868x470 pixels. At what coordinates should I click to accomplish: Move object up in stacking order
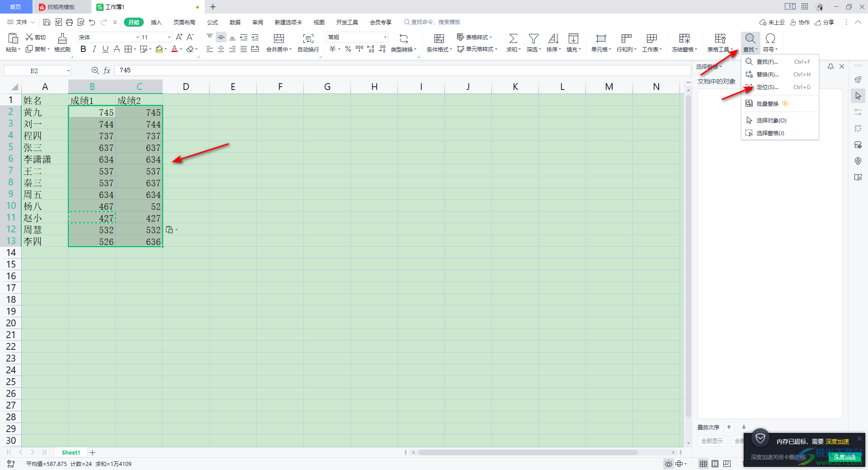point(729,427)
